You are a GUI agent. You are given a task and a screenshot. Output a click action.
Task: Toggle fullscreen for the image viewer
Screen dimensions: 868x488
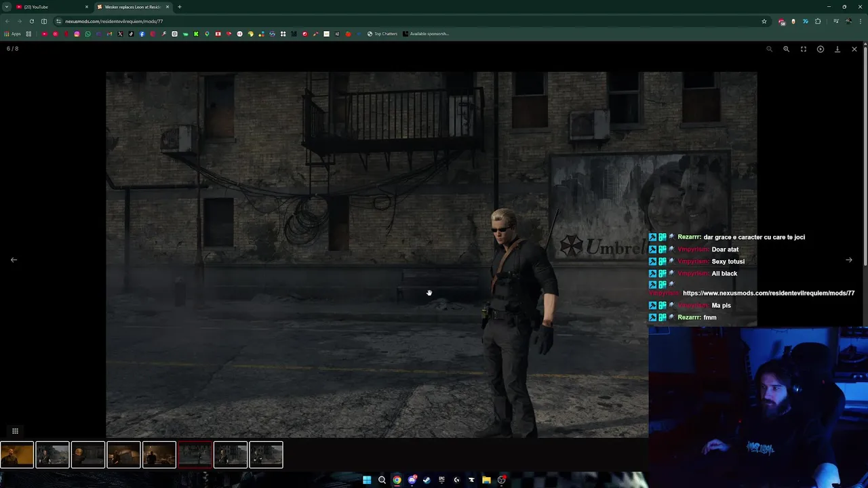point(803,49)
